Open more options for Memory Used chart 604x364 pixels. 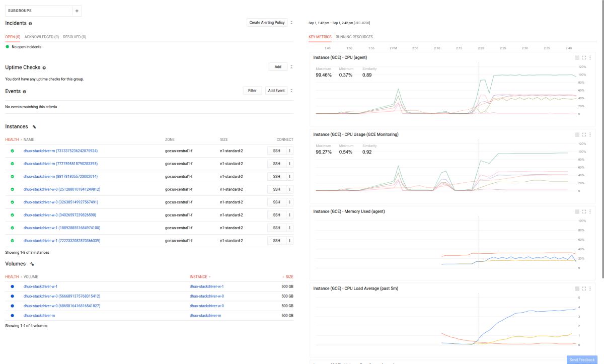point(591,211)
